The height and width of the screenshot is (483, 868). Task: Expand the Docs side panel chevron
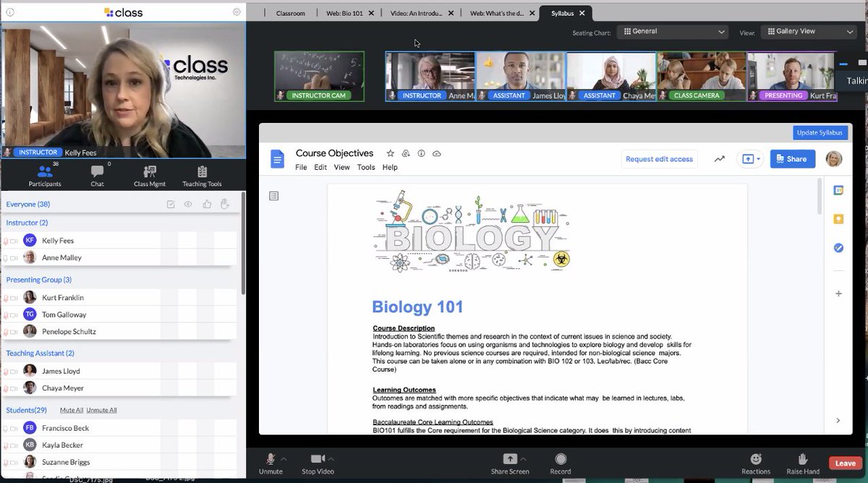pyautogui.click(x=838, y=420)
